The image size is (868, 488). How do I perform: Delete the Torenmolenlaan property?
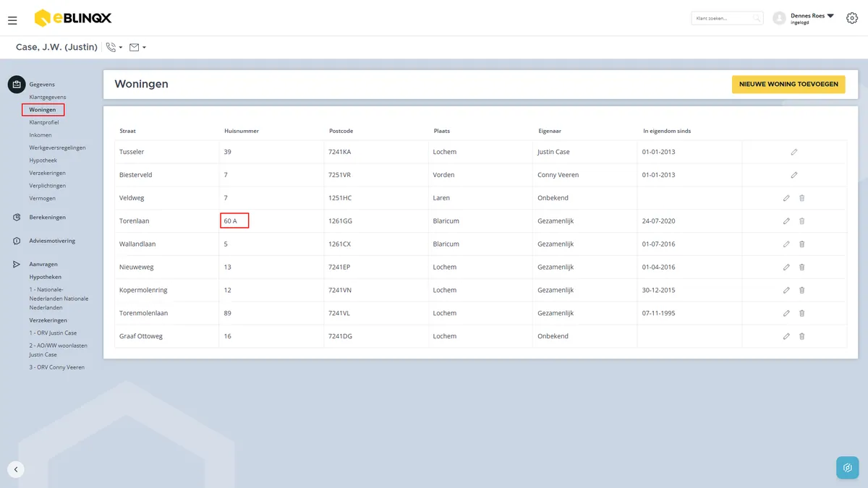pyautogui.click(x=801, y=313)
